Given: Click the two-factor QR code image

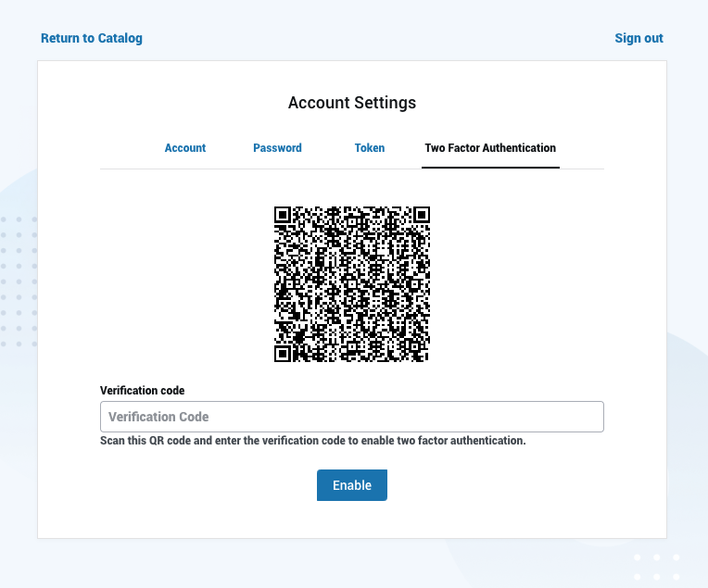Looking at the screenshot, I should coord(352,284).
